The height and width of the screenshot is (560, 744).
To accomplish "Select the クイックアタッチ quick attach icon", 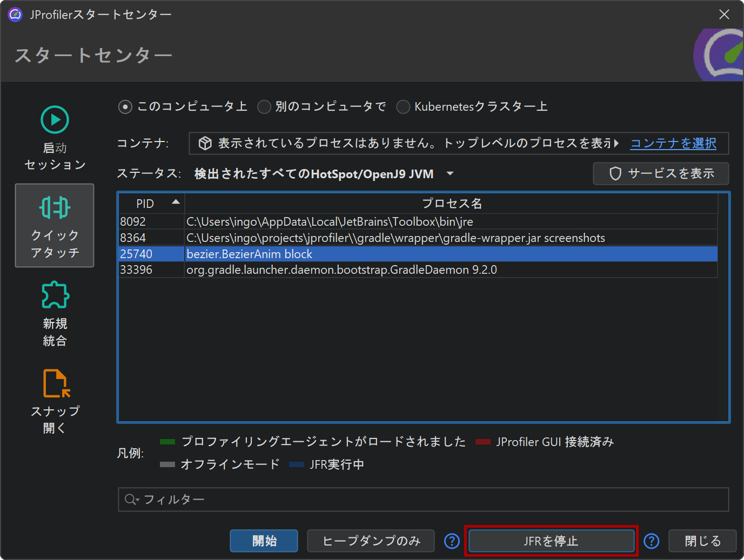I will (55, 208).
